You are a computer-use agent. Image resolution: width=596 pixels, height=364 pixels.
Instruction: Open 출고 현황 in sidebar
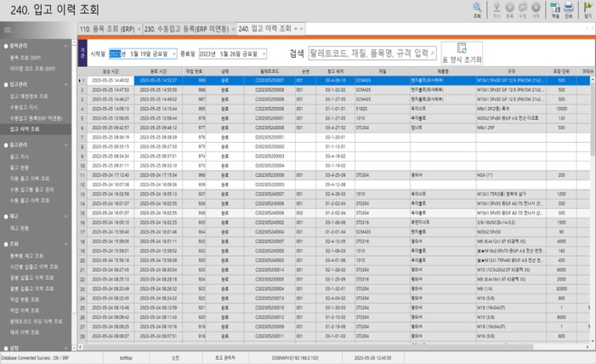20,168
